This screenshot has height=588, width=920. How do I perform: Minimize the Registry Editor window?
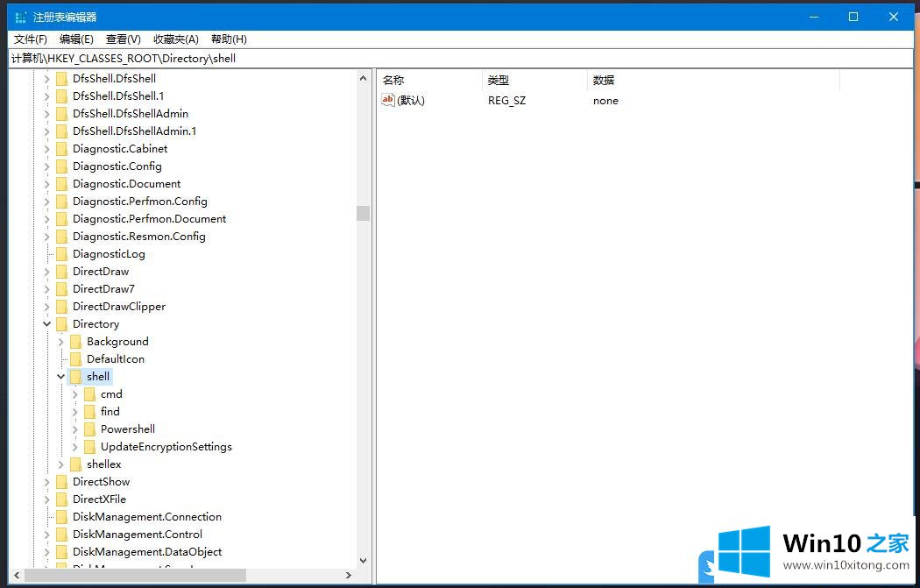point(814,17)
